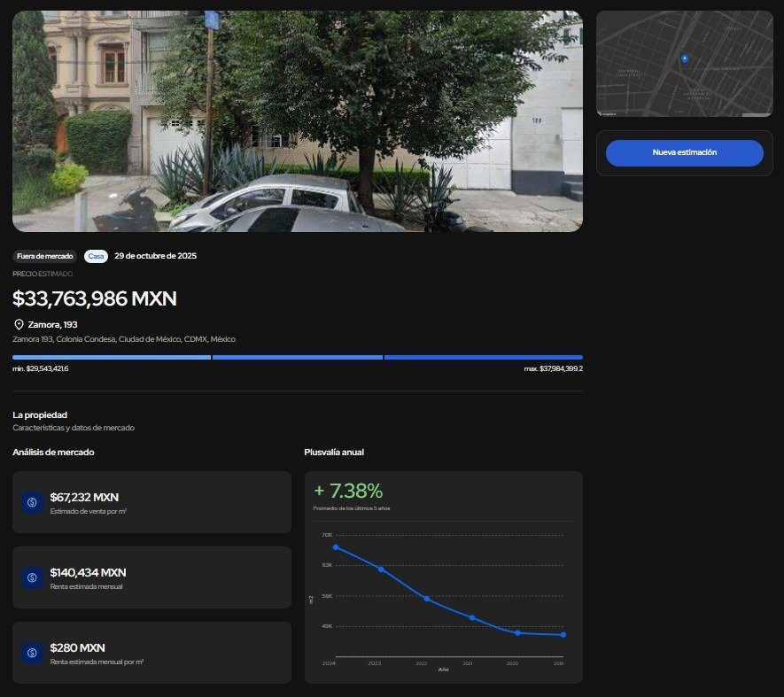This screenshot has height=697, width=784.
Task: Click the dollar icon on the $280 MXN card
Action: coord(32,653)
